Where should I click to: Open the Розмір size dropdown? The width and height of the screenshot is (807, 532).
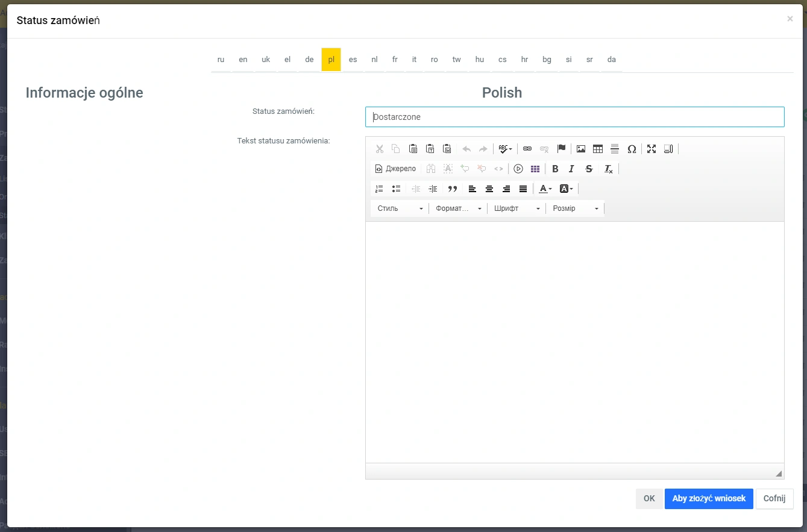click(575, 208)
